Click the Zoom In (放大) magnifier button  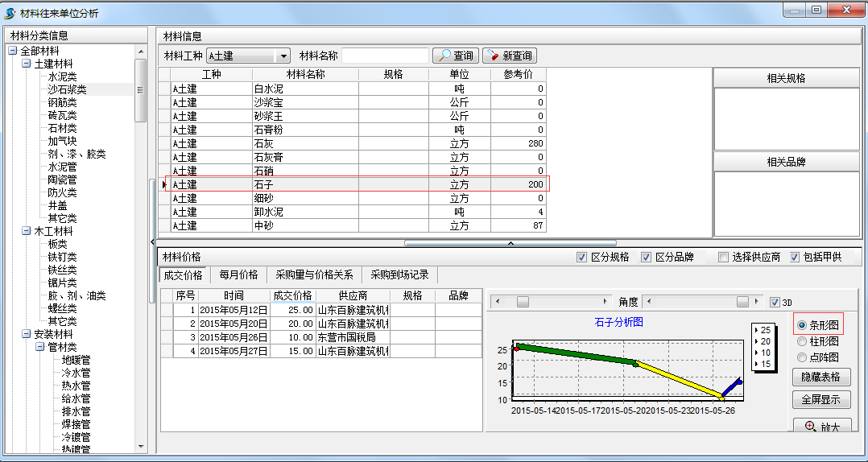click(820, 427)
